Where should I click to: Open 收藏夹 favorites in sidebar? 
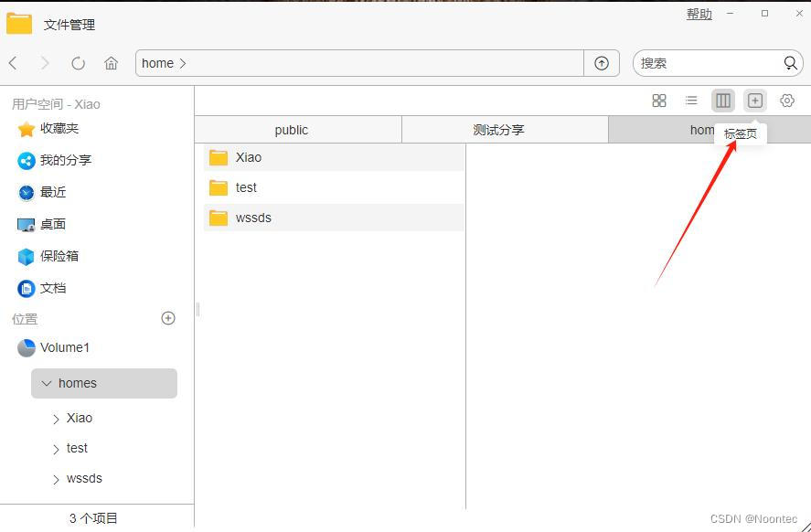(x=48, y=129)
